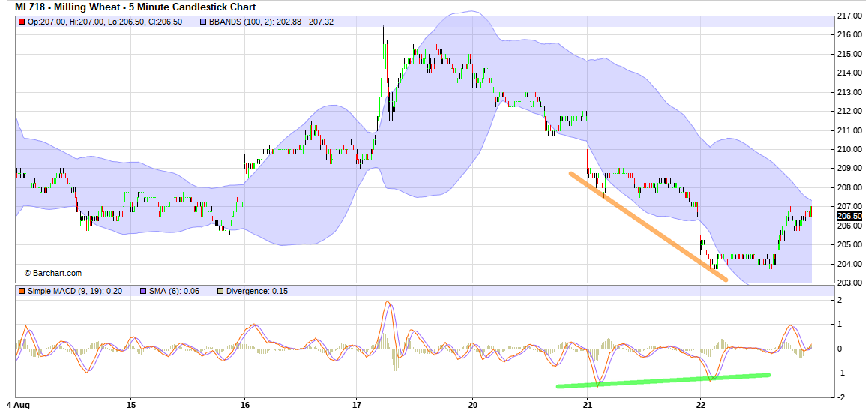
Task: Click the green MACD divergence trend line
Action: pos(663,380)
